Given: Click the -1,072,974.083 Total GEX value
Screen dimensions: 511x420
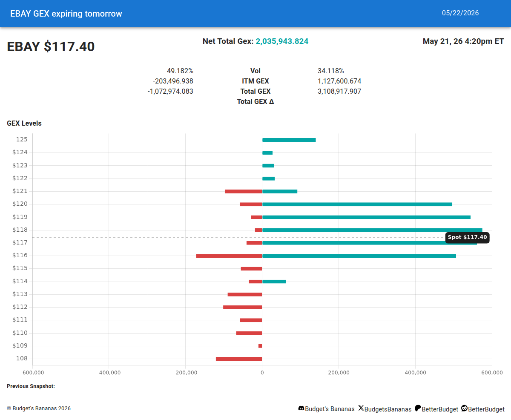Looking at the screenshot, I should pyautogui.click(x=170, y=92).
